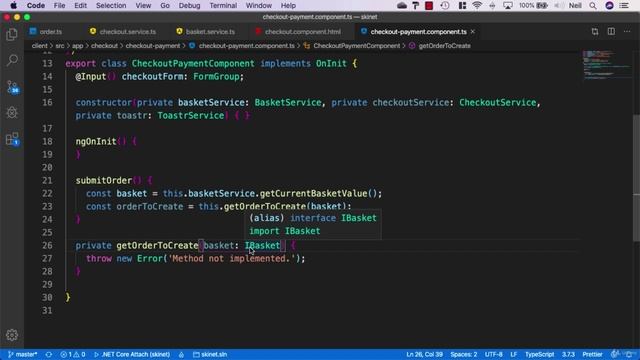Image resolution: width=640 pixels, height=360 pixels.
Task: Open the Window menu
Action: click(x=258, y=6)
